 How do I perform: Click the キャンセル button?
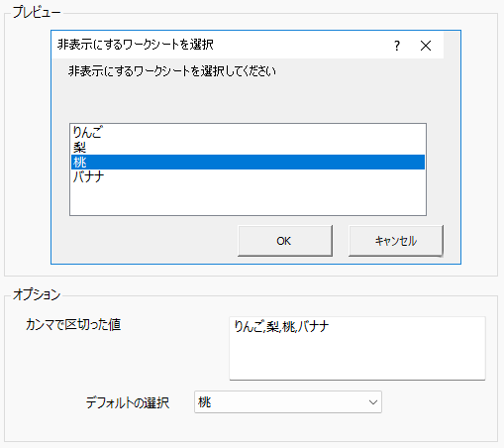(x=396, y=241)
